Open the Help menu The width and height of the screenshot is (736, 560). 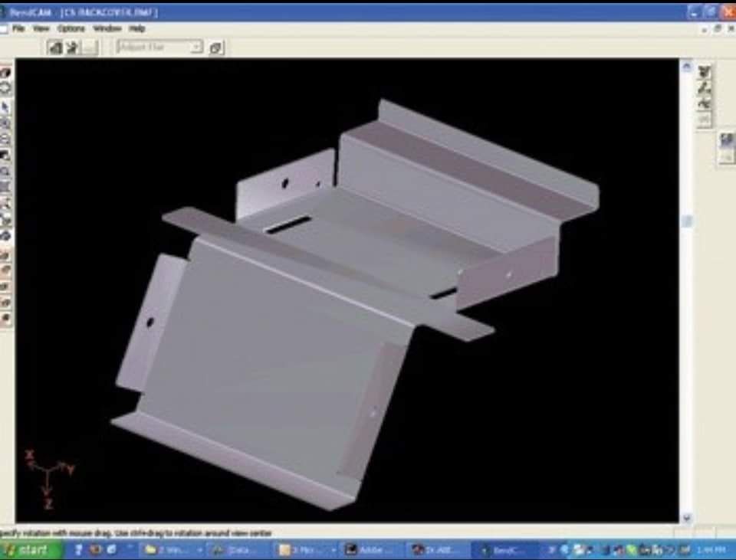click(136, 28)
